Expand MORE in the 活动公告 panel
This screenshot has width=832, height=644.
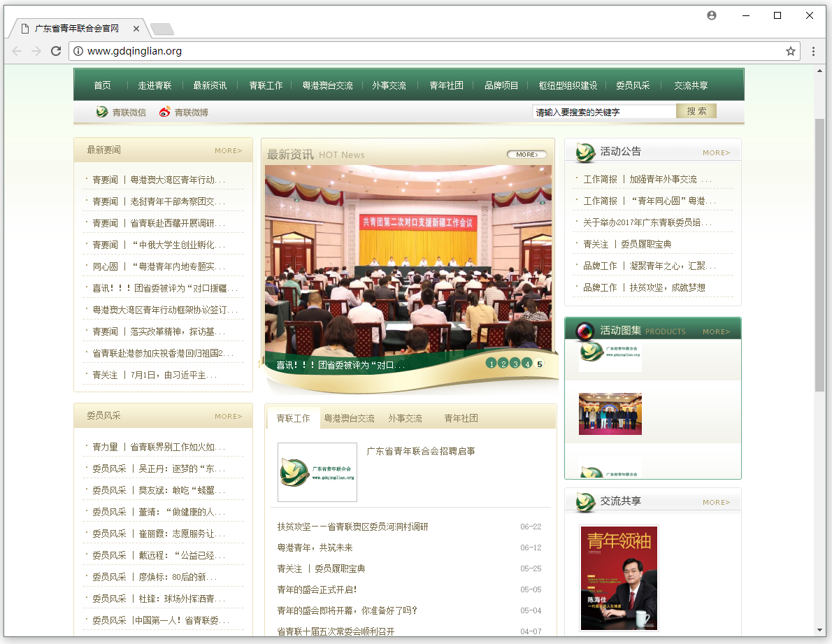click(x=716, y=152)
